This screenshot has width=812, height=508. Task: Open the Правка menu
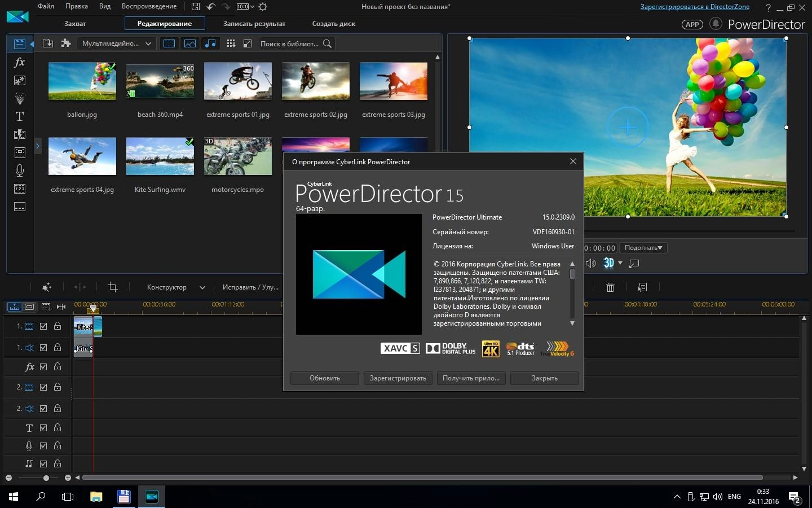(76, 6)
